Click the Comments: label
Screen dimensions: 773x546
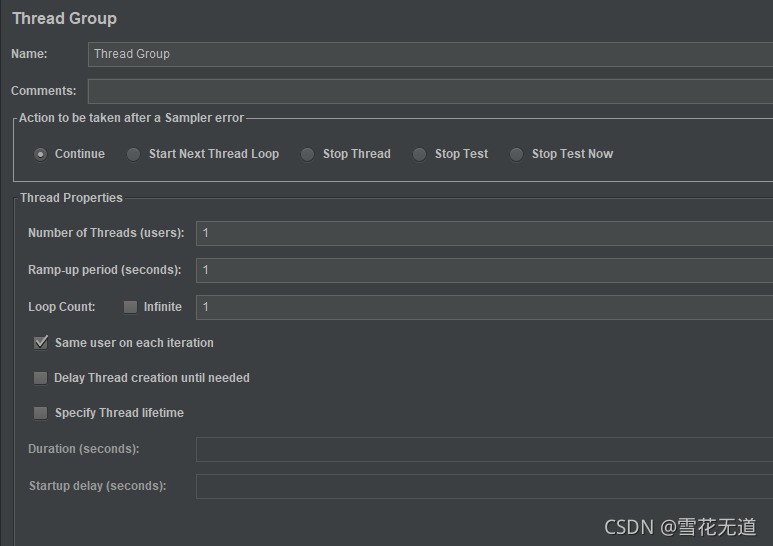[44, 91]
